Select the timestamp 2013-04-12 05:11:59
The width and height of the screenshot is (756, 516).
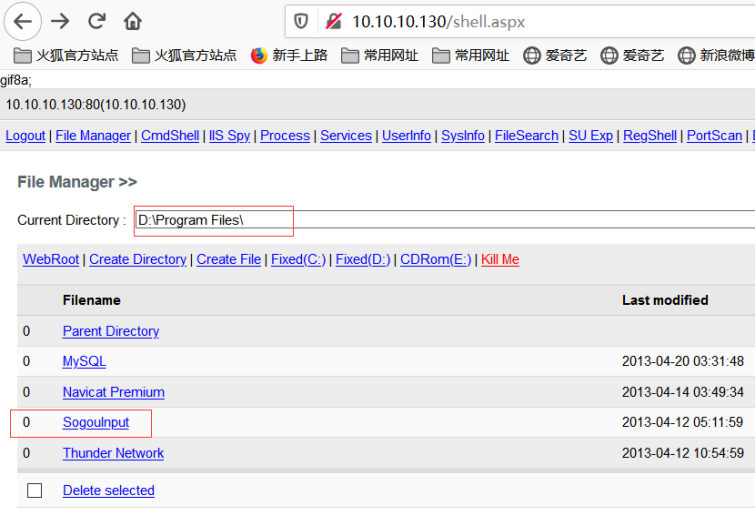pyautogui.click(x=682, y=422)
